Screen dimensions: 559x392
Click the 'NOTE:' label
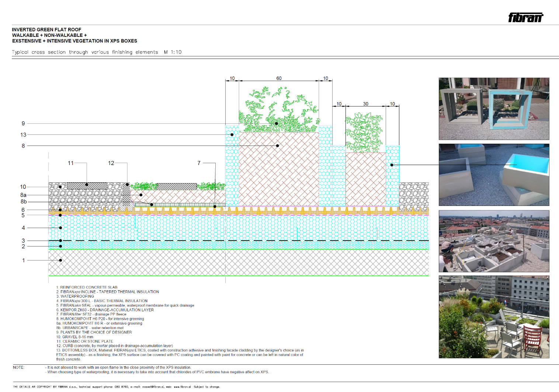pyautogui.click(x=18, y=367)
